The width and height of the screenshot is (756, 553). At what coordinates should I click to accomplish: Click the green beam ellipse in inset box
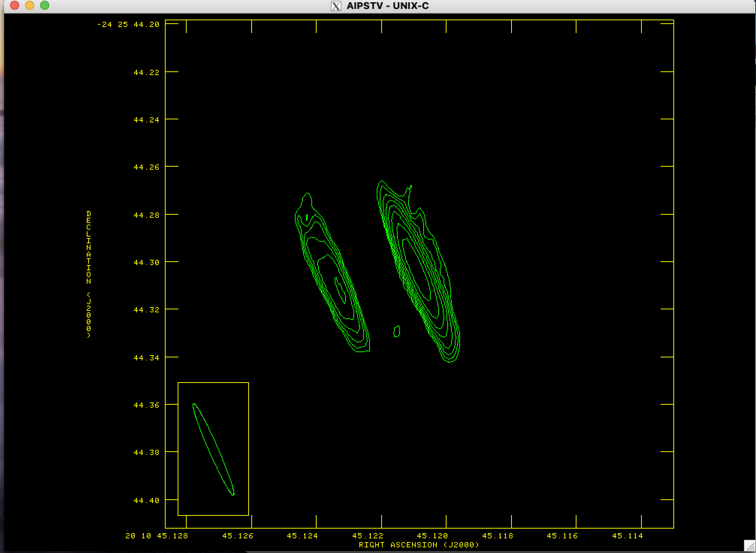[x=213, y=449]
